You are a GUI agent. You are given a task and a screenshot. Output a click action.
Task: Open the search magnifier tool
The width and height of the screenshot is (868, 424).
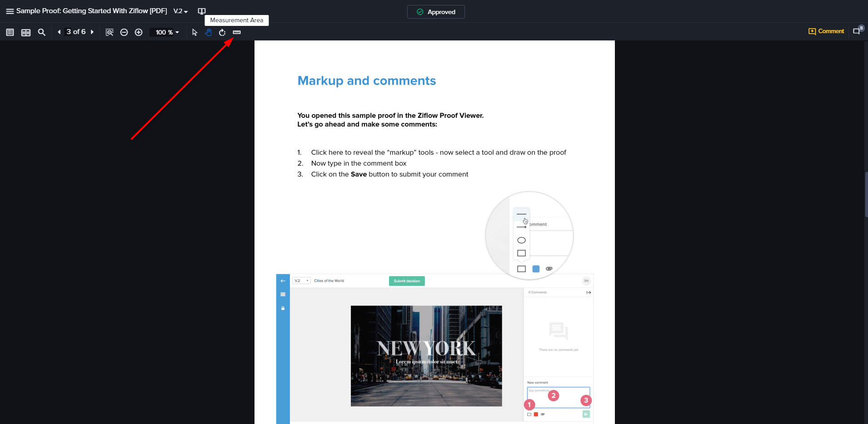[x=42, y=32]
